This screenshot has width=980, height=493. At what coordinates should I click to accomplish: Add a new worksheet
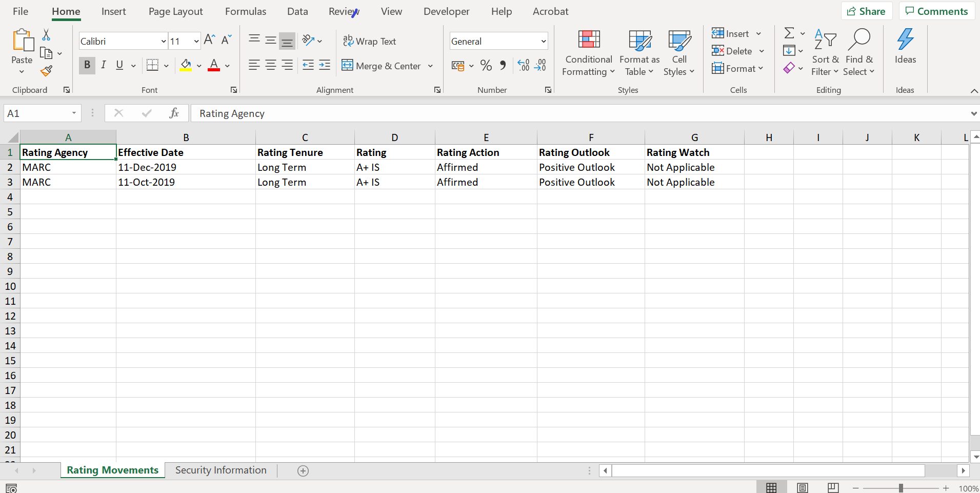point(303,470)
